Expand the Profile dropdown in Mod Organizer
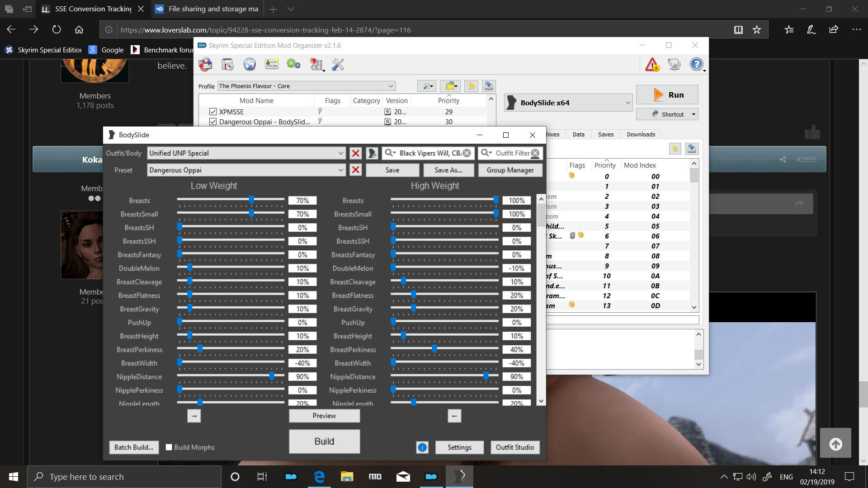This screenshot has width=868, height=488. [391, 86]
